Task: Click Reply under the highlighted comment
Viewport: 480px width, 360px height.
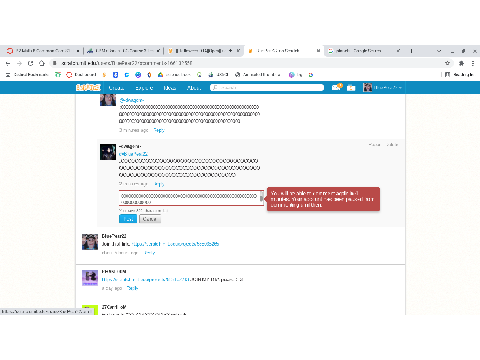Action: click(159, 184)
